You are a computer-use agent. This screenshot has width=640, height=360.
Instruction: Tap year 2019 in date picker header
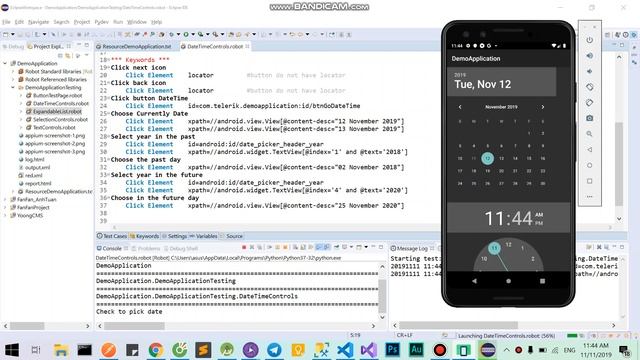[x=460, y=75]
